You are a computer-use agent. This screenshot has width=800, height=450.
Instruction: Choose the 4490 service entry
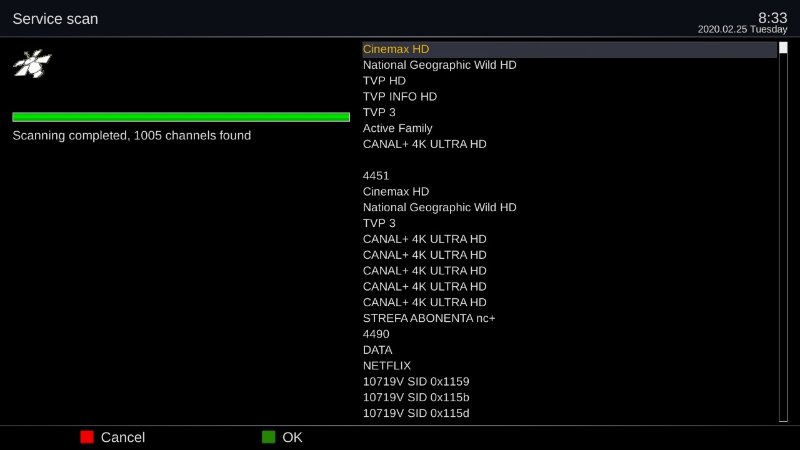tap(376, 334)
